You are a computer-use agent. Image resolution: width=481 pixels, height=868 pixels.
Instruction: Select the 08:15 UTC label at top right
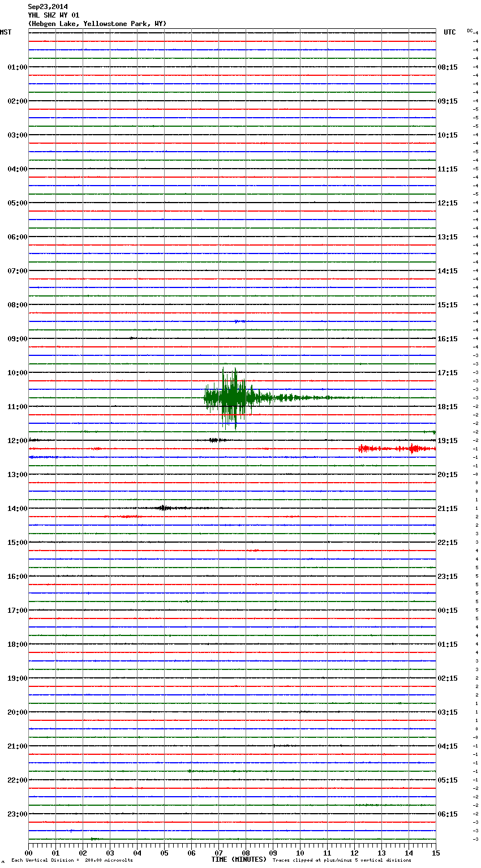(447, 67)
